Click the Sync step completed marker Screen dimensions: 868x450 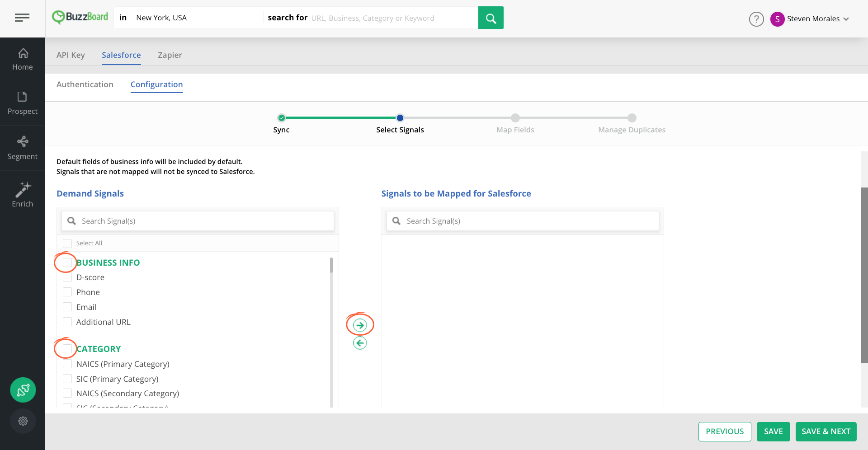282,118
